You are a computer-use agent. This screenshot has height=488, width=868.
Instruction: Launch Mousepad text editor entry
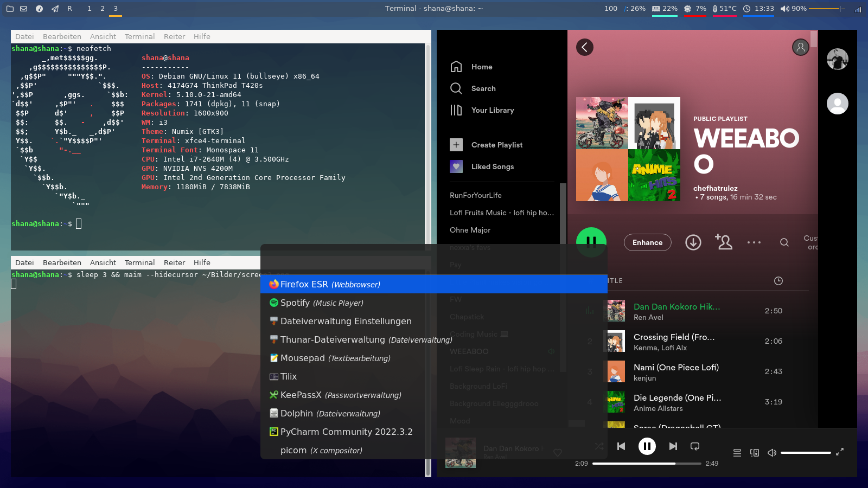pos(434,358)
